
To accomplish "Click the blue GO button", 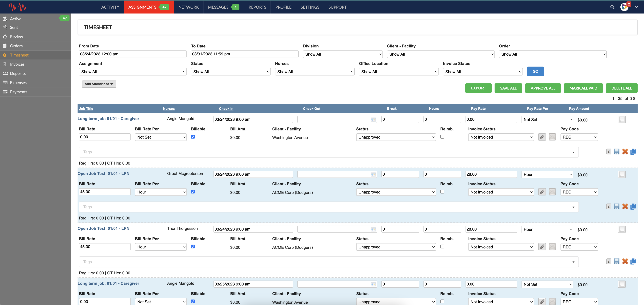I will [535, 71].
